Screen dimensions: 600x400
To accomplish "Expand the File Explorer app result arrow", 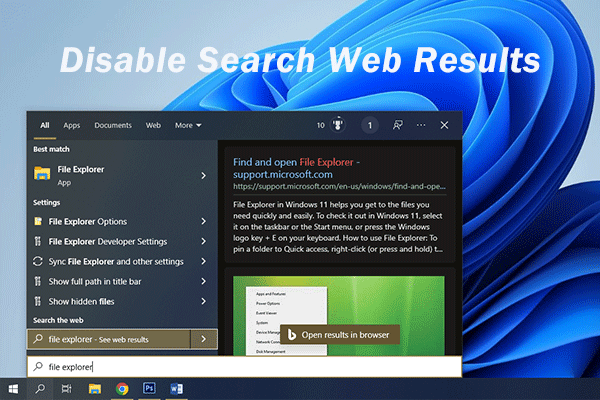I will click(204, 175).
